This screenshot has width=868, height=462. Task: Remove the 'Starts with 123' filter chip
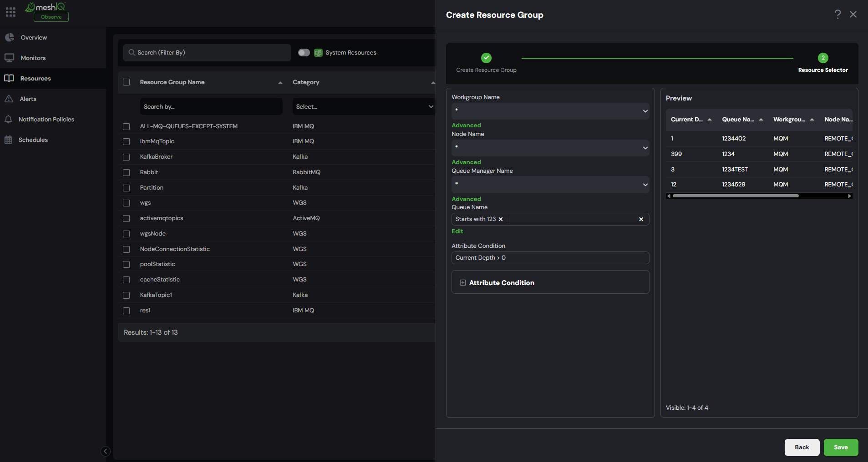[501, 219]
